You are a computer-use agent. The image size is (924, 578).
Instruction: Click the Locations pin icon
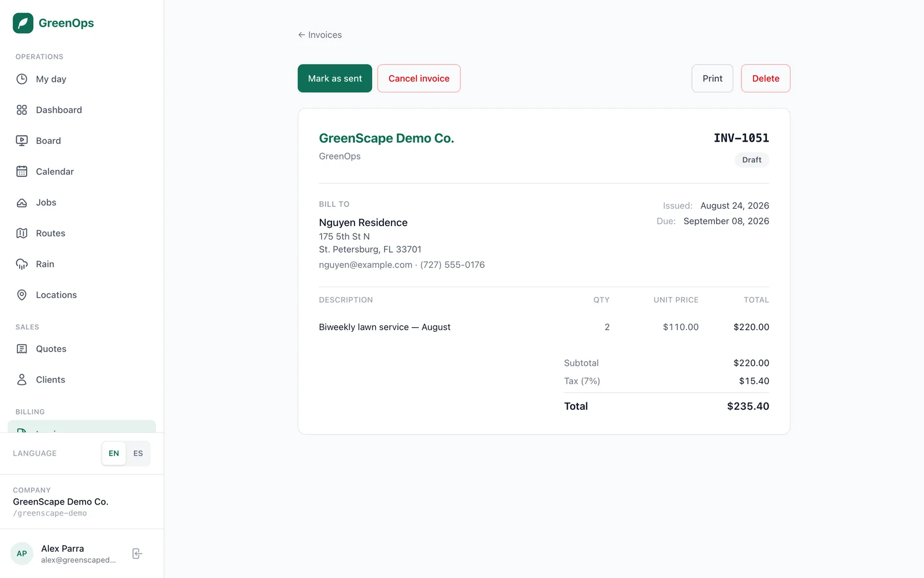22,295
